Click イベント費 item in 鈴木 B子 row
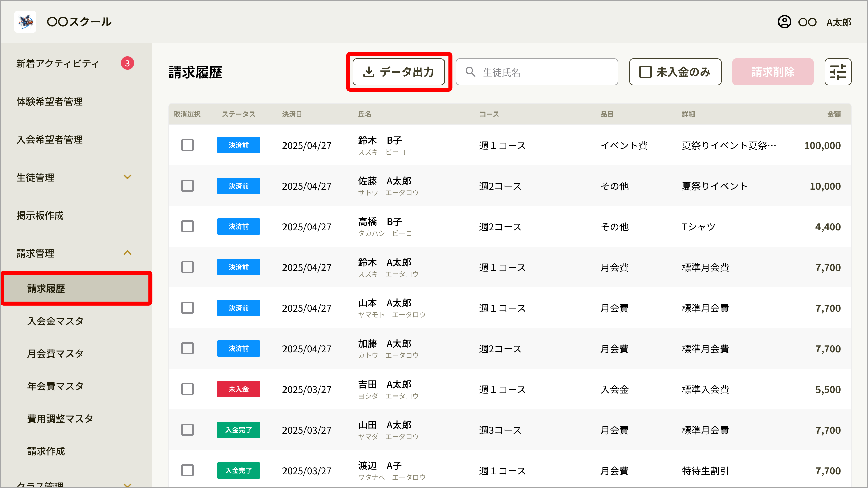The height and width of the screenshot is (488, 868). [x=624, y=145]
